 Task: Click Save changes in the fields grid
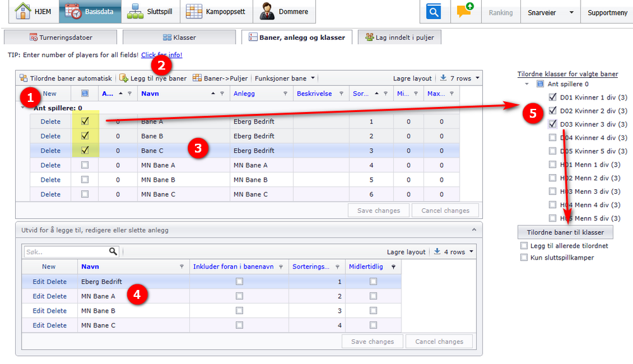pos(379,210)
